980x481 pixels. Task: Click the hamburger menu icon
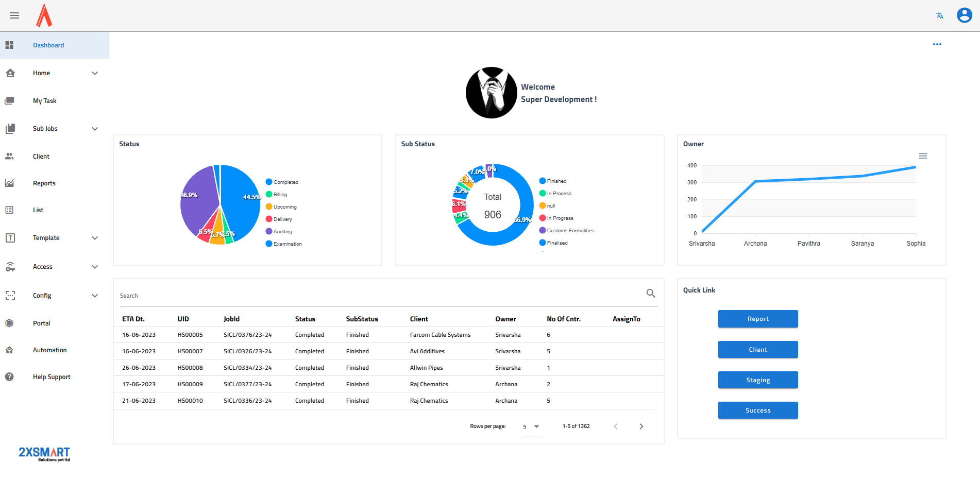(14, 15)
